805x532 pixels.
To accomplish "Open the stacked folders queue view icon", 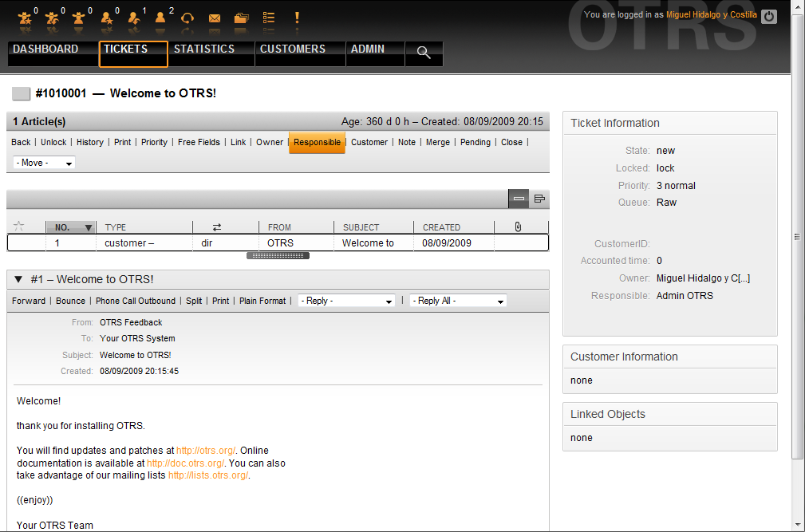I will click(x=241, y=18).
